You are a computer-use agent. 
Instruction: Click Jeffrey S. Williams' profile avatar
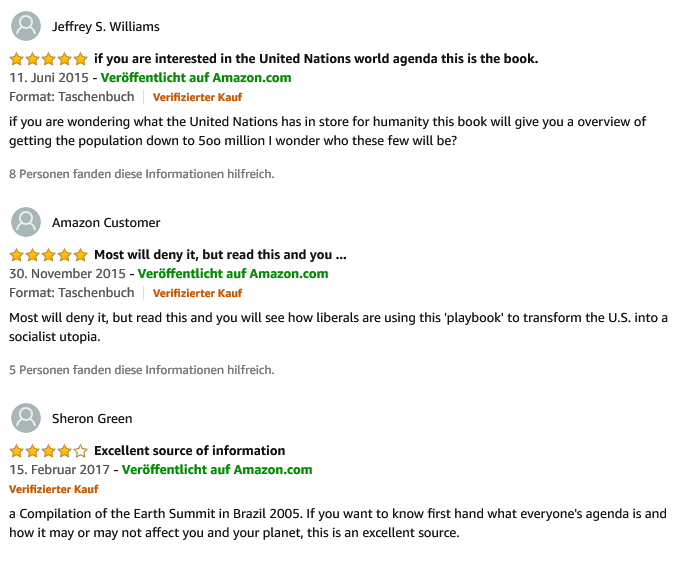click(25, 26)
